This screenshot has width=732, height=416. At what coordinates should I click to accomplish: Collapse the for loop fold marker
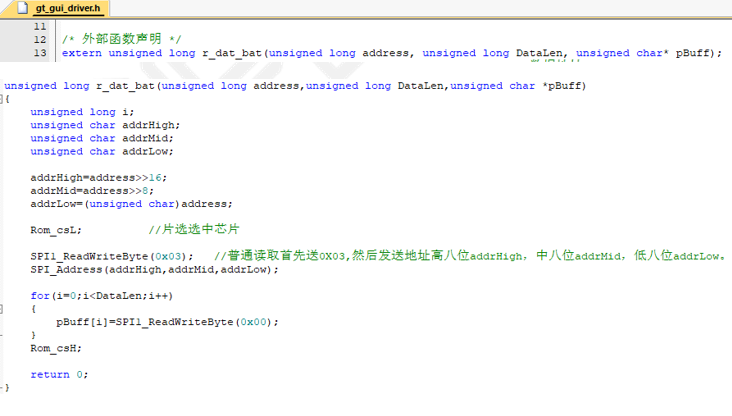click(x=1, y=309)
